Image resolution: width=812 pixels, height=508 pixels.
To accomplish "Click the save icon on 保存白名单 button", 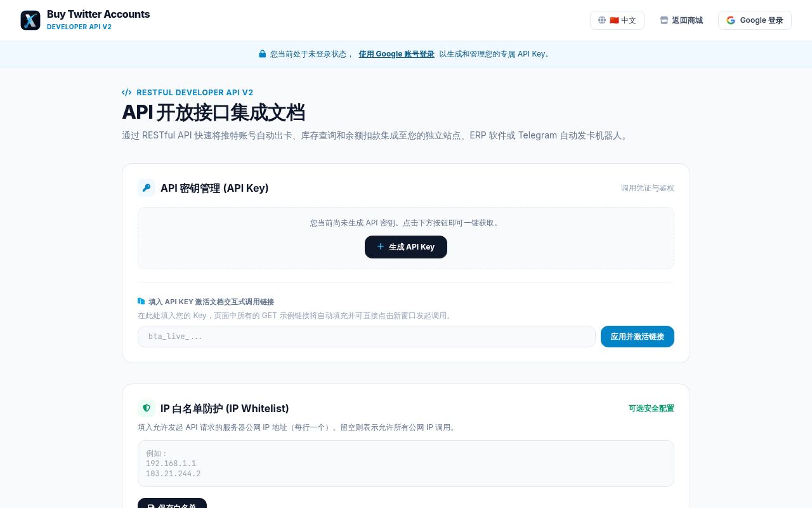I will pos(151,506).
